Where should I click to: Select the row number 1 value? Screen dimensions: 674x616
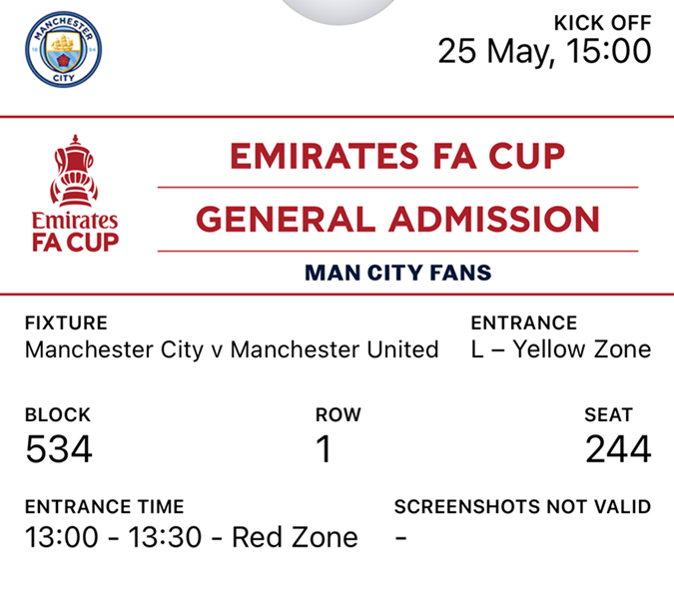[324, 450]
